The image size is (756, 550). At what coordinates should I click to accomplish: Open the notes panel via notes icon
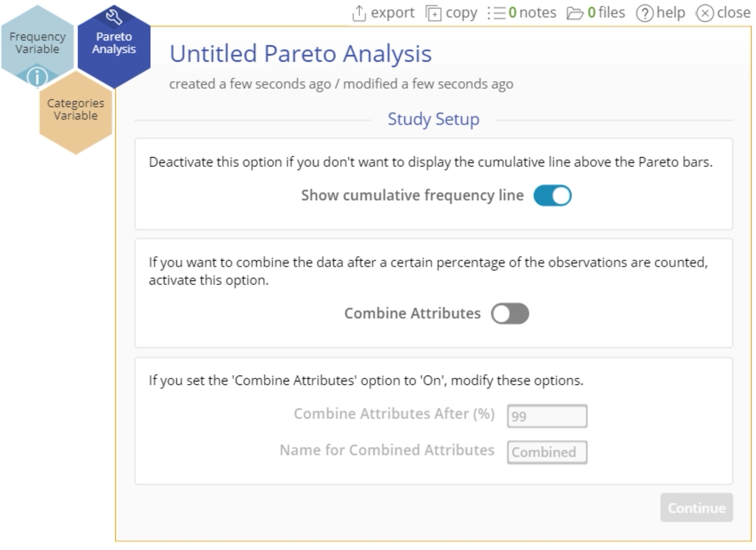point(498,12)
